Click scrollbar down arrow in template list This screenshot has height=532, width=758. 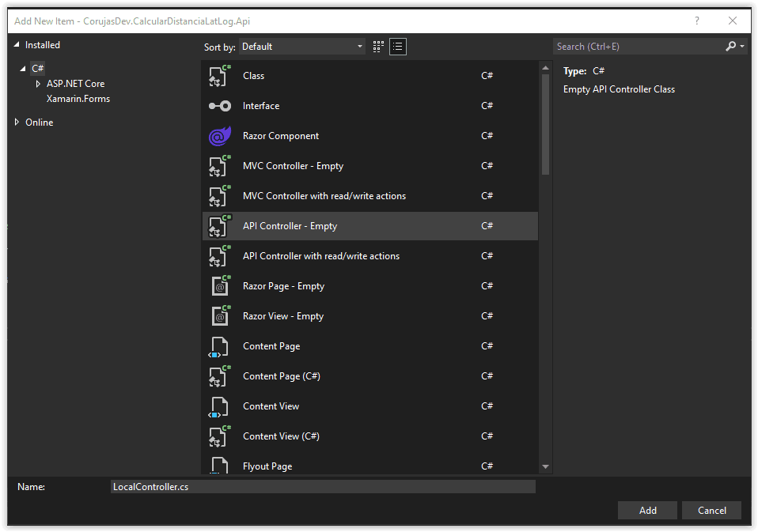click(545, 466)
